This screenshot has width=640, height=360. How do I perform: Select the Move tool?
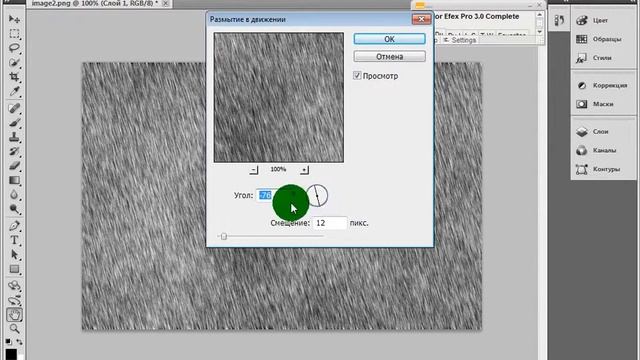coord(14,19)
